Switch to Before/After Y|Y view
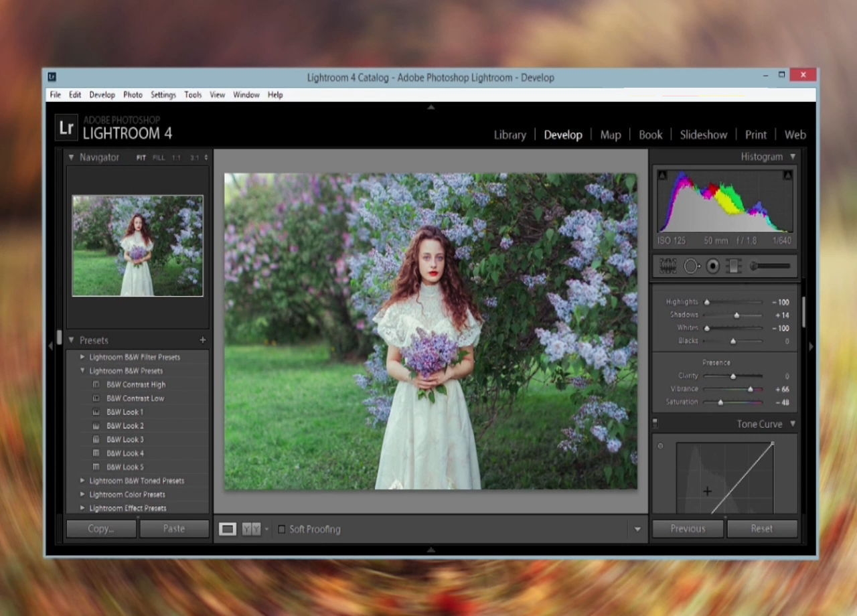The height and width of the screenshot is (616, 857). click(251, 529)
